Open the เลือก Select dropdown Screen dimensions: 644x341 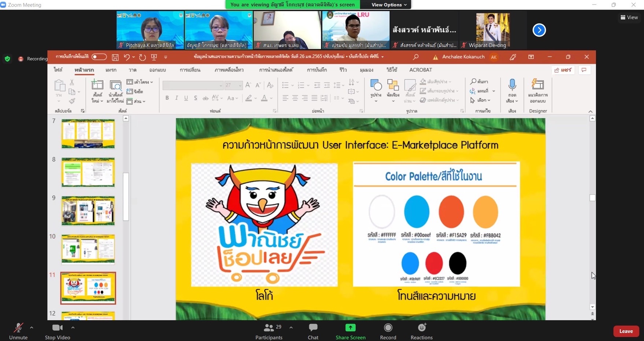[x=481, y=100]
